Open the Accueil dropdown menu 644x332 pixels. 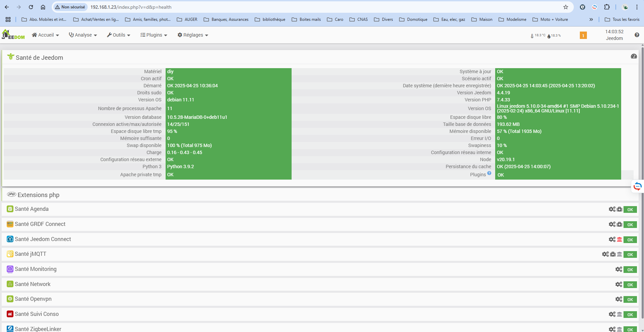tap(45, 35)
